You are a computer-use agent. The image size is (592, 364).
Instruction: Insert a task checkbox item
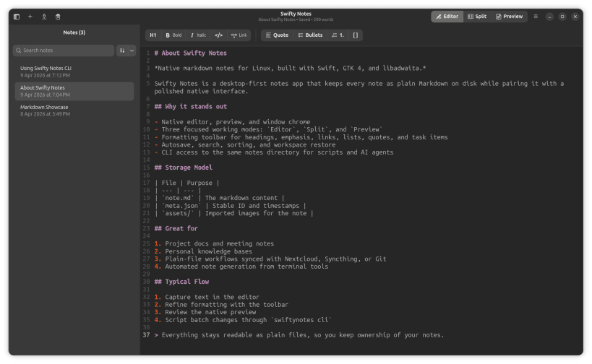356,35
